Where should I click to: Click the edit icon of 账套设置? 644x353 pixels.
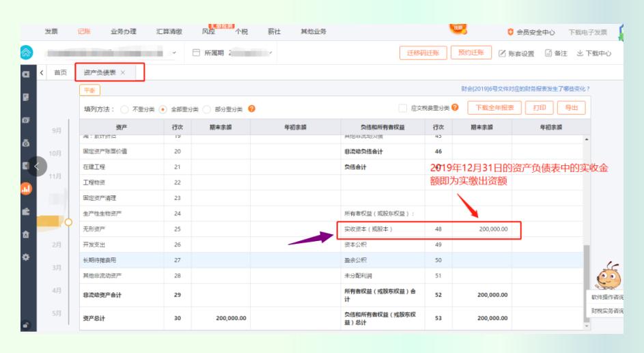point(502,53)
